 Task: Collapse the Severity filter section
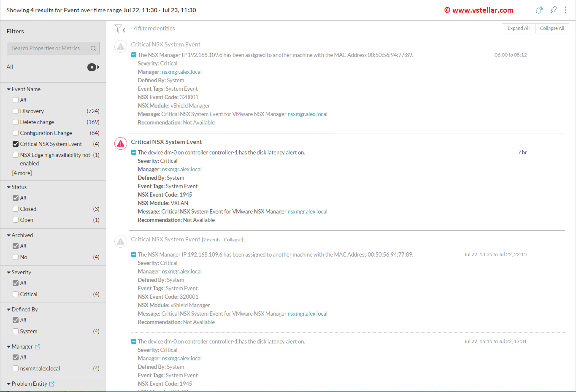9,273
